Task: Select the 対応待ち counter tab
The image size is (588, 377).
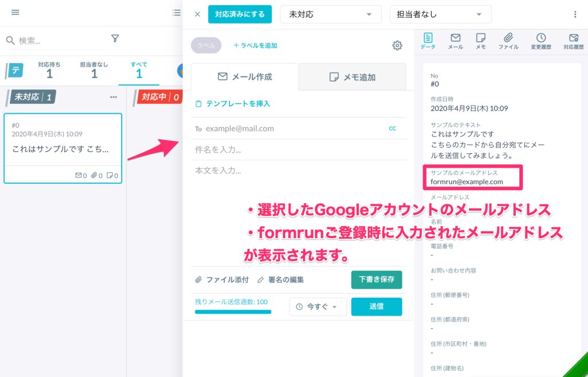Action: (49, 70)
